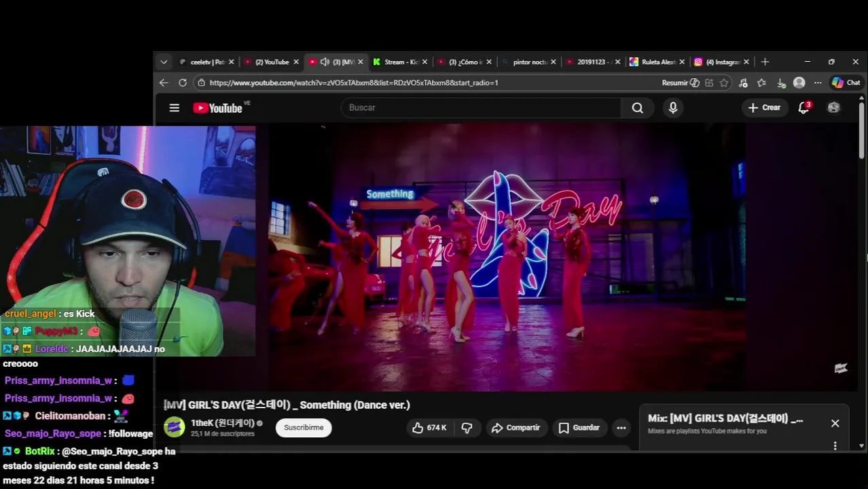
Task: Open browser settings and more menu
Action: (818, 83)
